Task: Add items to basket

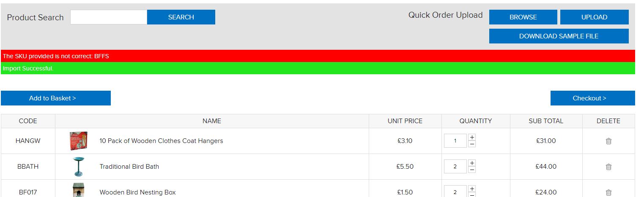Action: (x=55, y=98)
